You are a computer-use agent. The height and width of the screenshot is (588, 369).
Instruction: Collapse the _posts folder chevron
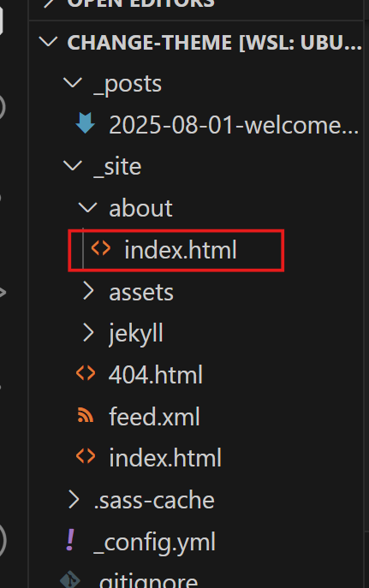(x=73, y=83)
